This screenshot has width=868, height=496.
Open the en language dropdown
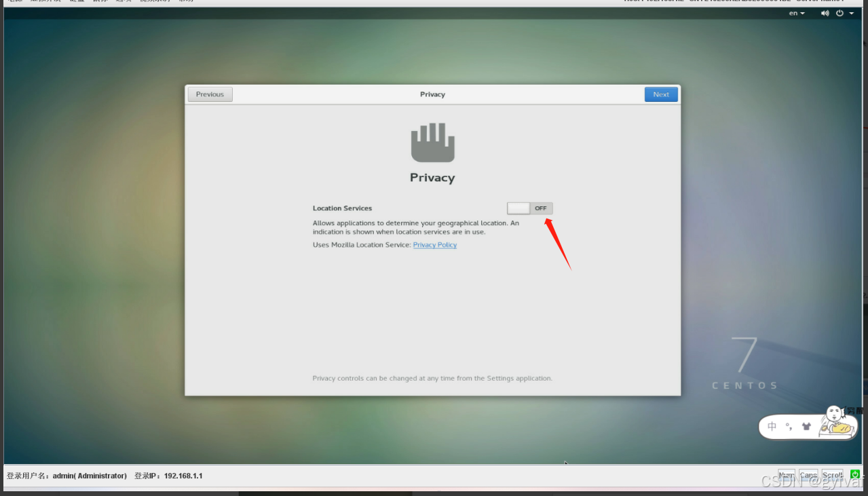(797, 14)
